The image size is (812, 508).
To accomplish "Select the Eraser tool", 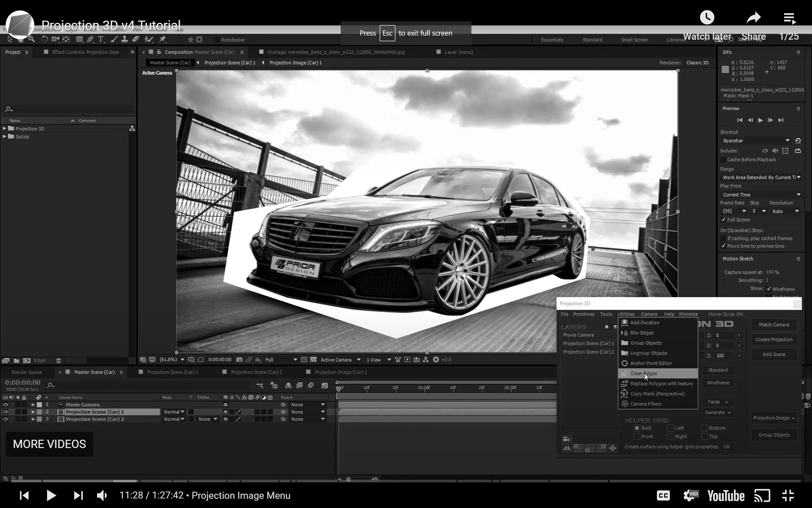I will tap(135, 39).
